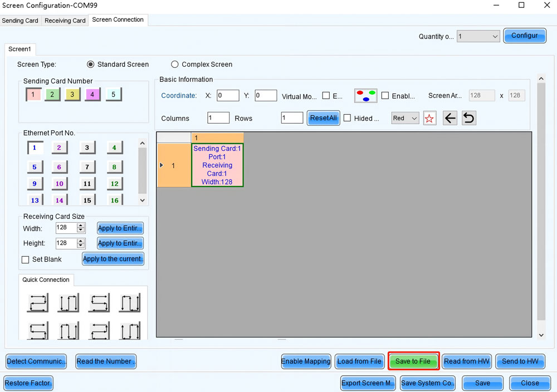Select Ethernet port number 13
Viewport: 557px width, 392px height.
35,200
